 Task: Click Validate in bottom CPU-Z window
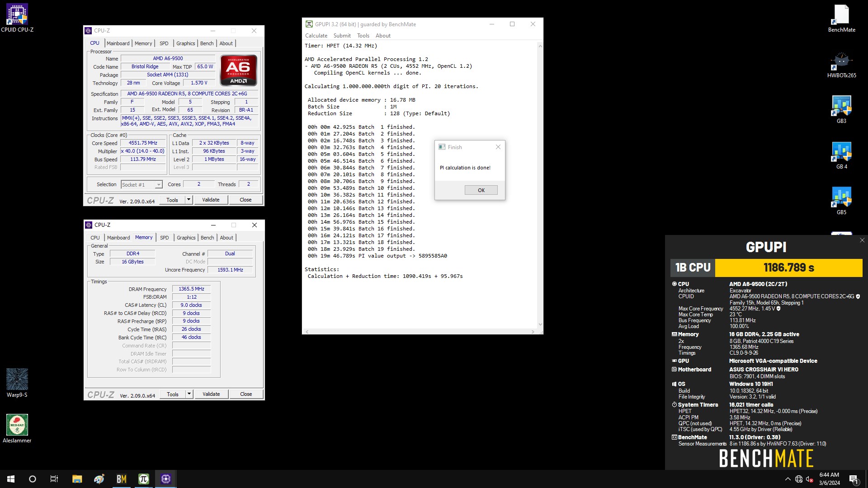211,394
